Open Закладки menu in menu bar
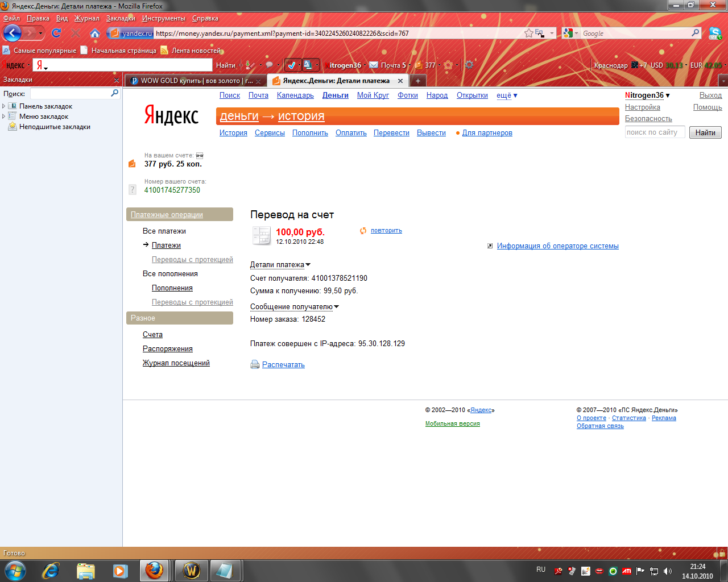Viewport: 728px width, 582px height. click(x=121, y=18)
